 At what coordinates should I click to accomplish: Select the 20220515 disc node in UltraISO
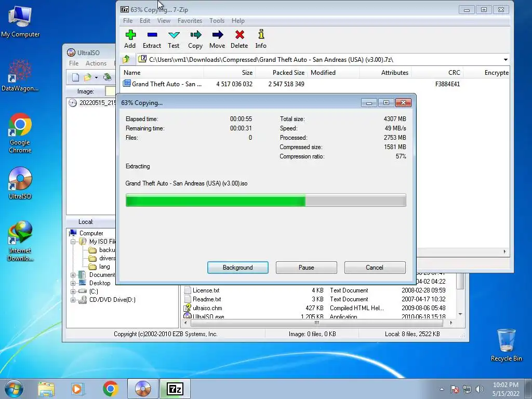[x=92, y=103]
